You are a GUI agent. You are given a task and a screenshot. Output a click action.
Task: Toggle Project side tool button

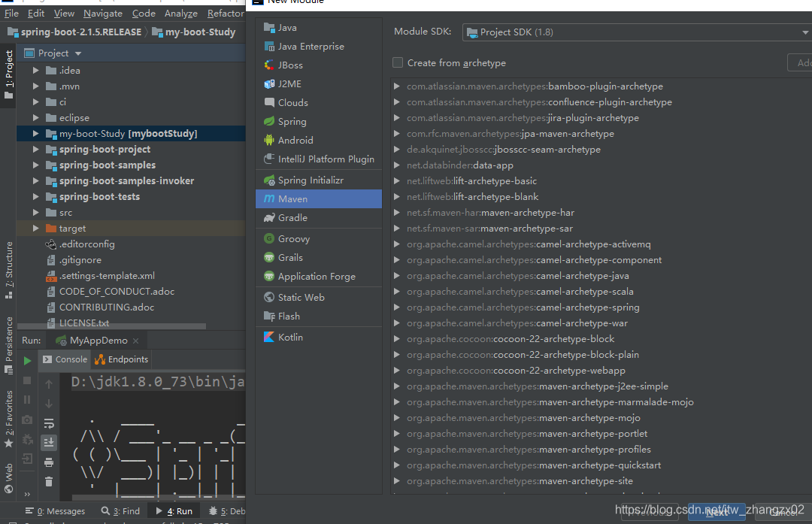pyautogui.click(x=9, y=74)
